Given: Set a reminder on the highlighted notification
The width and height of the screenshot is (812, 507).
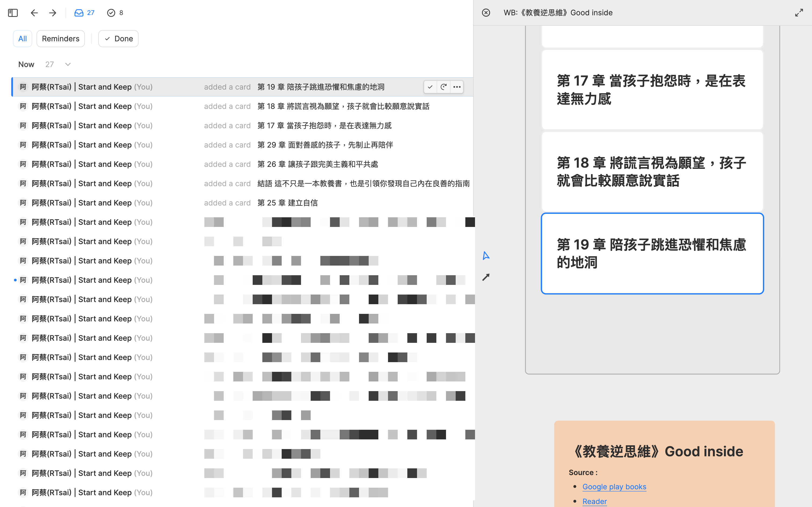Looking at the screenshot, I should pyautogui.click(x=444, y=87).
